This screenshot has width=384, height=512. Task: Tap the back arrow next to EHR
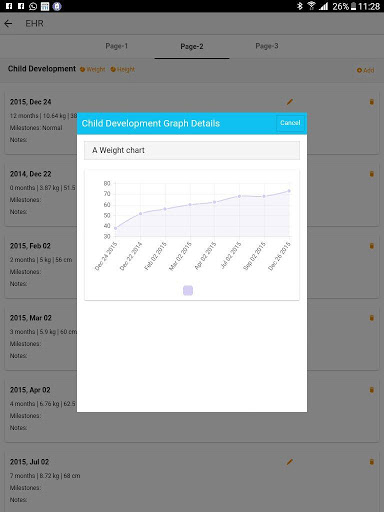(8, 23)
